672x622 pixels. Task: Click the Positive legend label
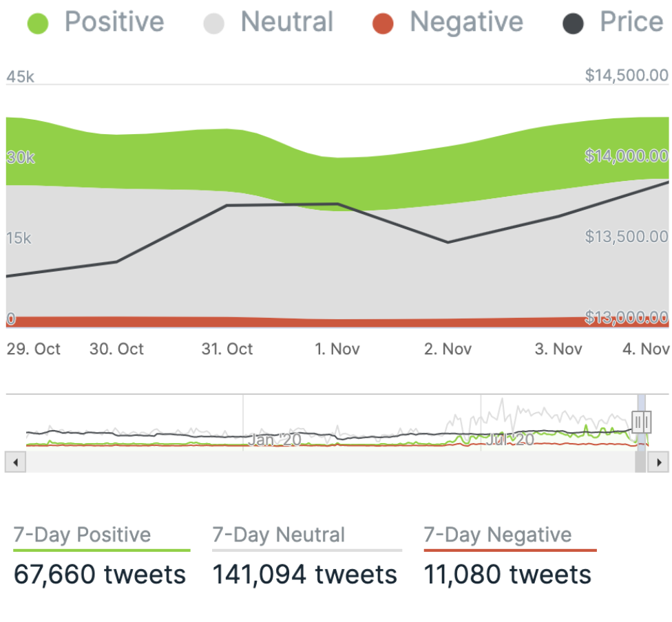[x=114, y=23]
